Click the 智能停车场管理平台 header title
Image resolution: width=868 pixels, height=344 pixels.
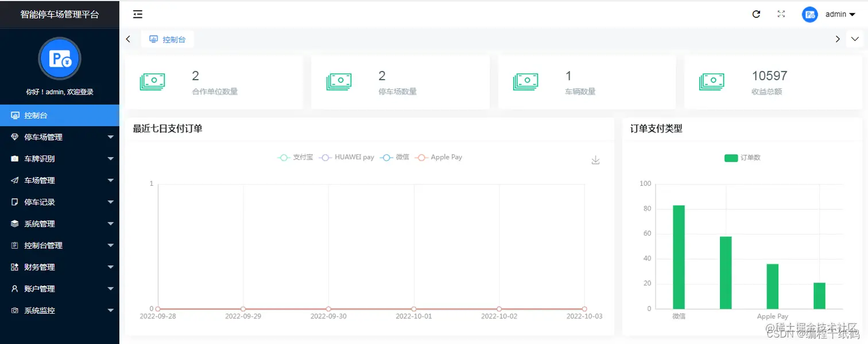tap(60, 14)
